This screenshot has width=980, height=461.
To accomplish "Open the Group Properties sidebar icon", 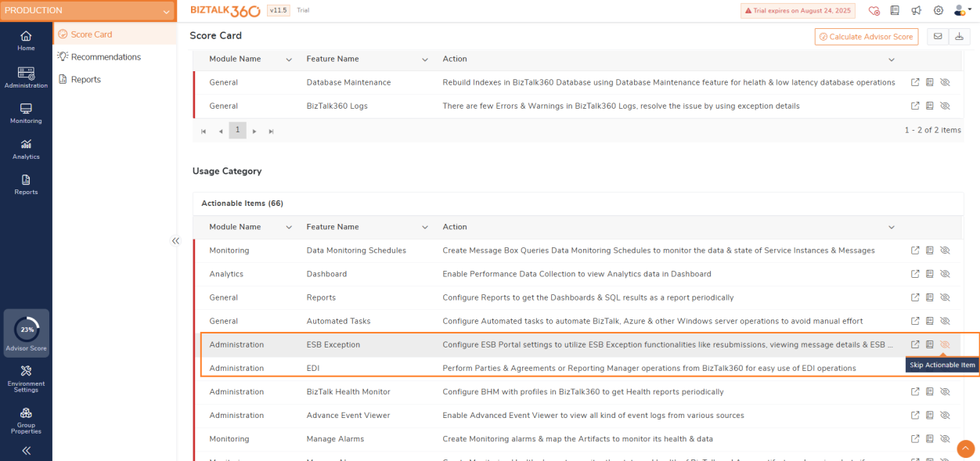I will [26, 419].
